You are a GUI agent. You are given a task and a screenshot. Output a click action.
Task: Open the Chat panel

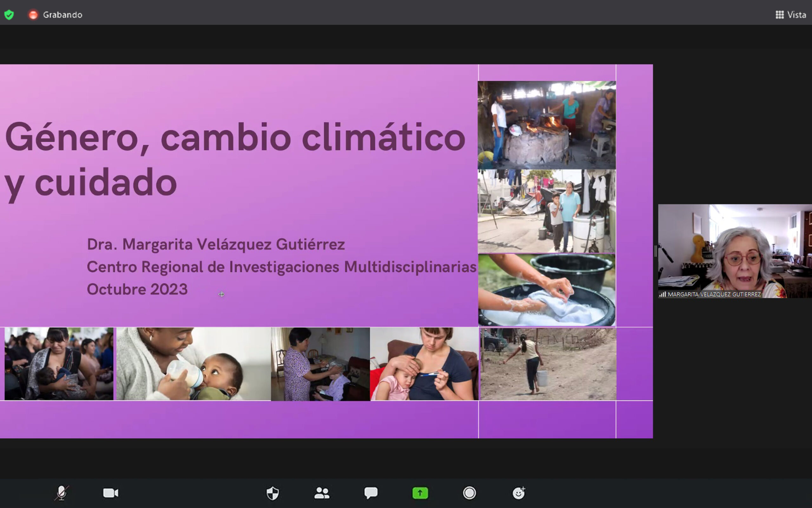click(x=371, y=493)
